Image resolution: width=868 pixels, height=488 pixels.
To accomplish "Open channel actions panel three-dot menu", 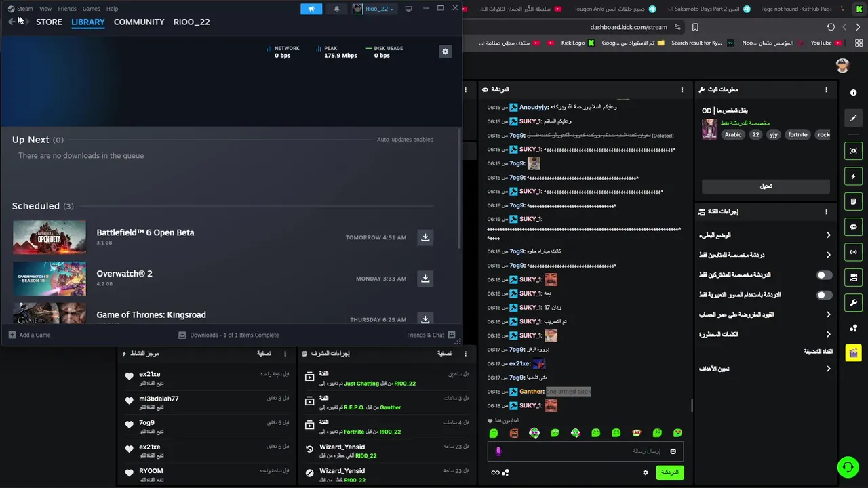I will [x=826, y=211].
